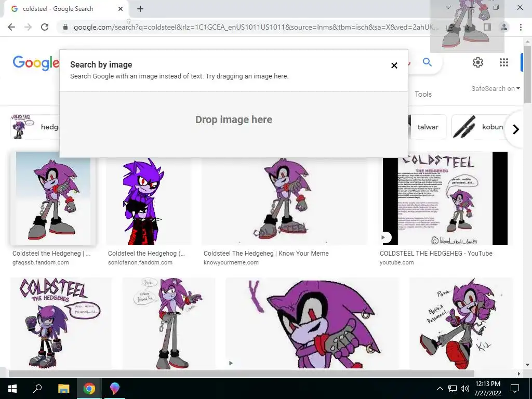This screenshot has width=532, height=399.
Task: Open COLDSTEEL THE HEDGEHEG YouTube thumbnail
Action: pos(445,198)
